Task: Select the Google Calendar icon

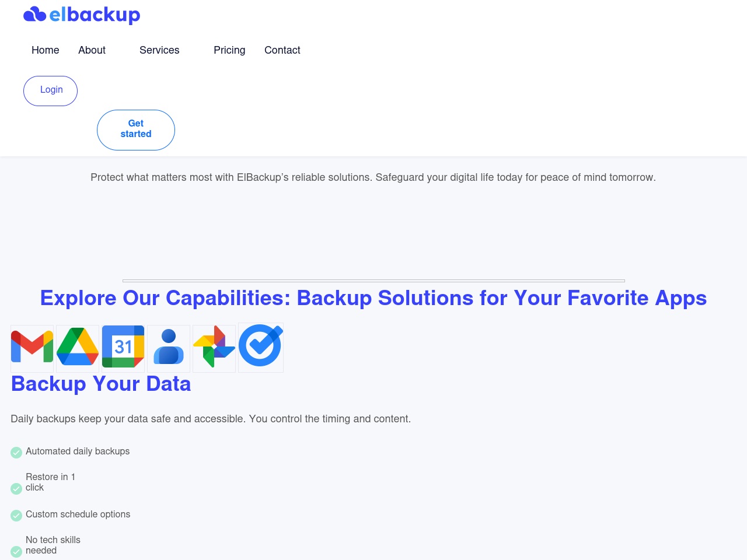Action: 123,348
